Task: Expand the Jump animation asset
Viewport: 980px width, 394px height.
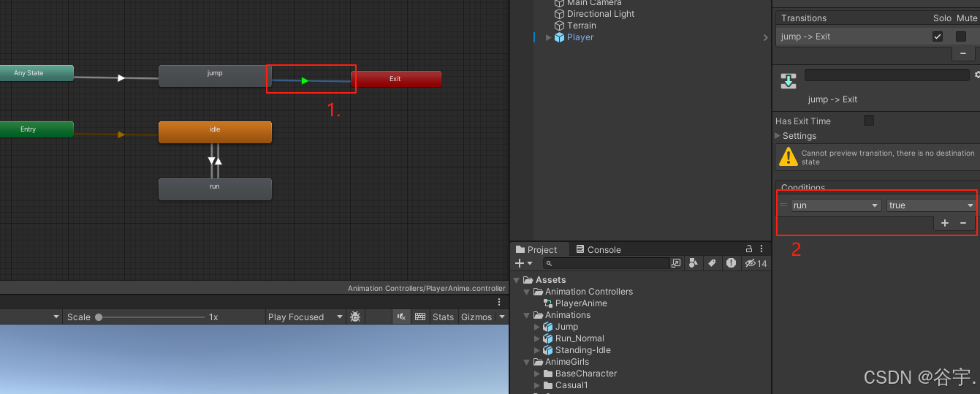Action: pos(537,327)
